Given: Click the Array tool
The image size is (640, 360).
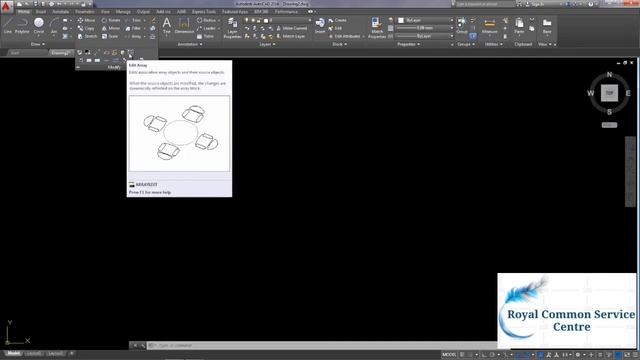Looking at the screenshot, I should pos(133,36).
